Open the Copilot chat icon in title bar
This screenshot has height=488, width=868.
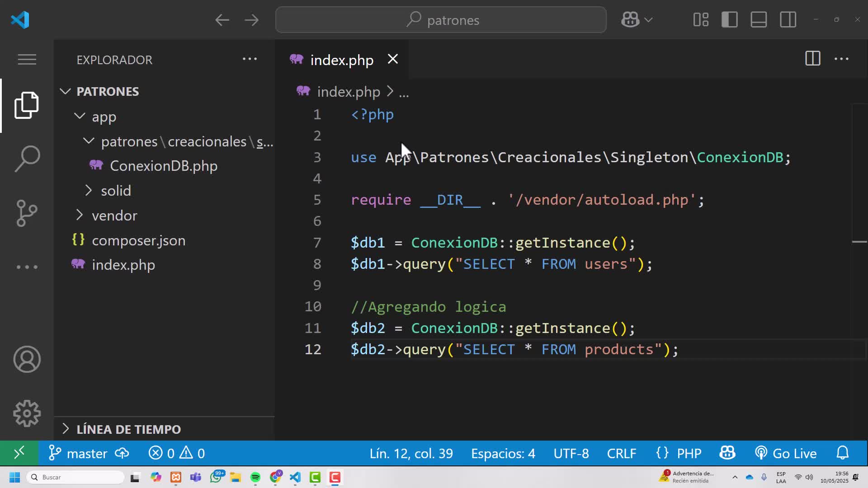[x=630, y=20]
